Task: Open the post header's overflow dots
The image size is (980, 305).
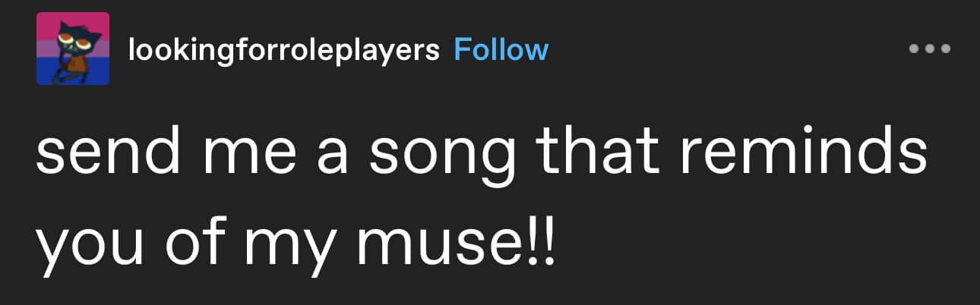Action: [x=929, y=49]
